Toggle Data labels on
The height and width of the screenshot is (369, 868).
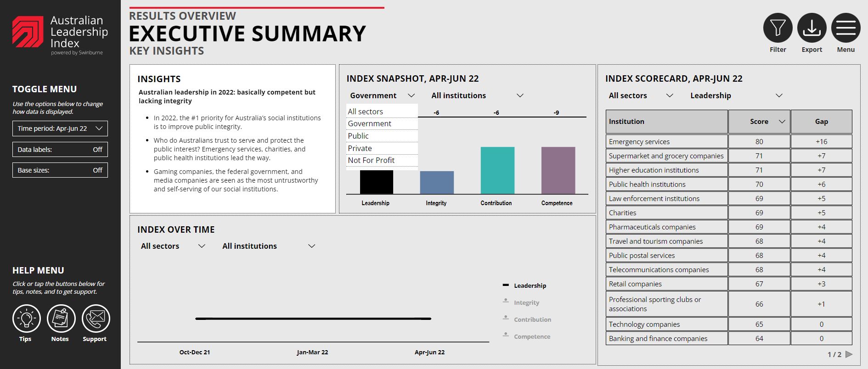pyautogui.click(x=60, y=150)
